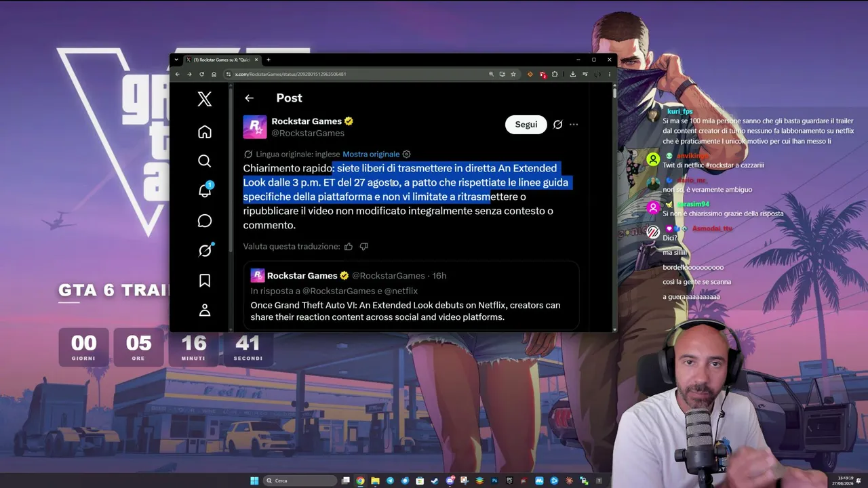Click the @RockstarGames handle under the name
Image resolution: width=868 pixels, height=488 pixels.
tap(308, 133)
